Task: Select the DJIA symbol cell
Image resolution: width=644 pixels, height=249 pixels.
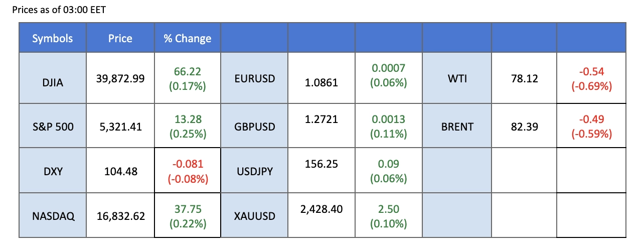Action: [x=53, y=79]
